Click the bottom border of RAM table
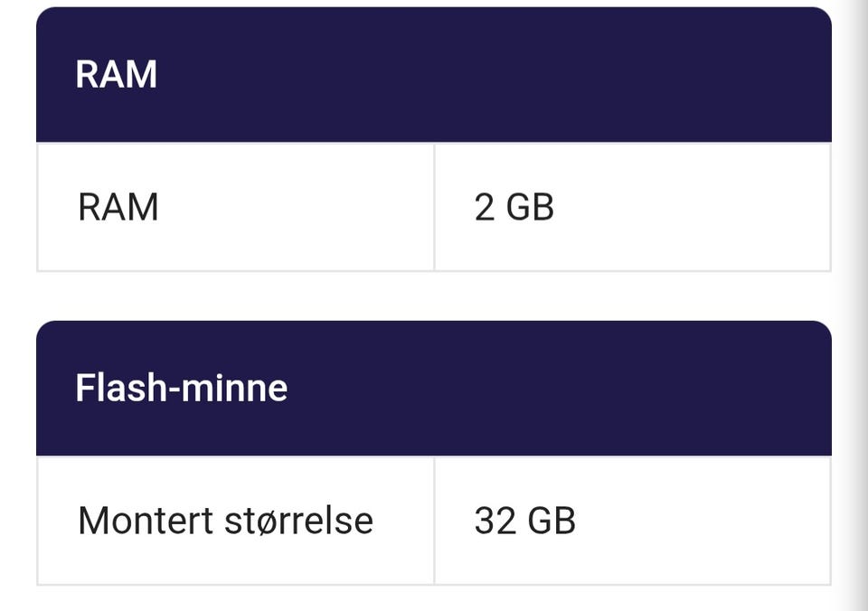This screenshot has width=868, height=611. [x=434, y=270]
